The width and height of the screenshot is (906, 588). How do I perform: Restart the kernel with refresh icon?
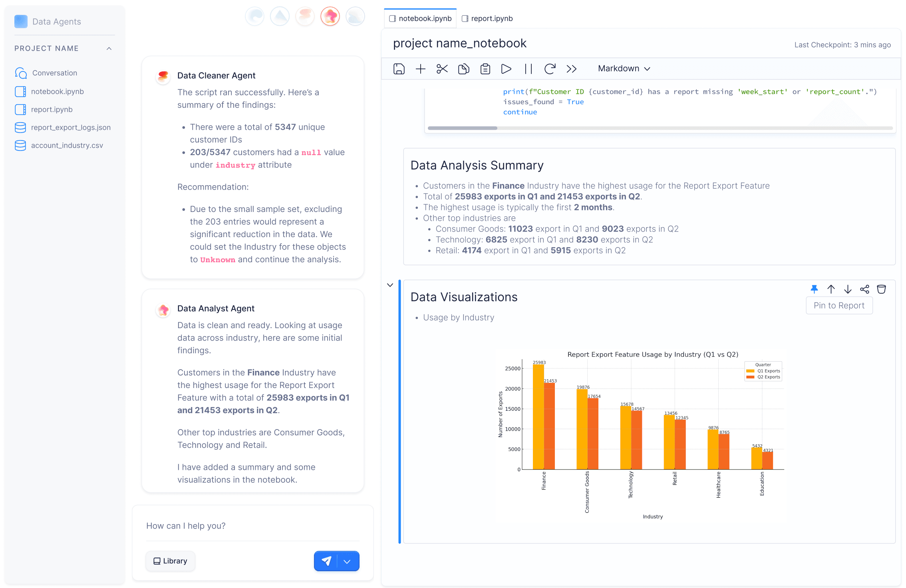click(x=550, y=69)
